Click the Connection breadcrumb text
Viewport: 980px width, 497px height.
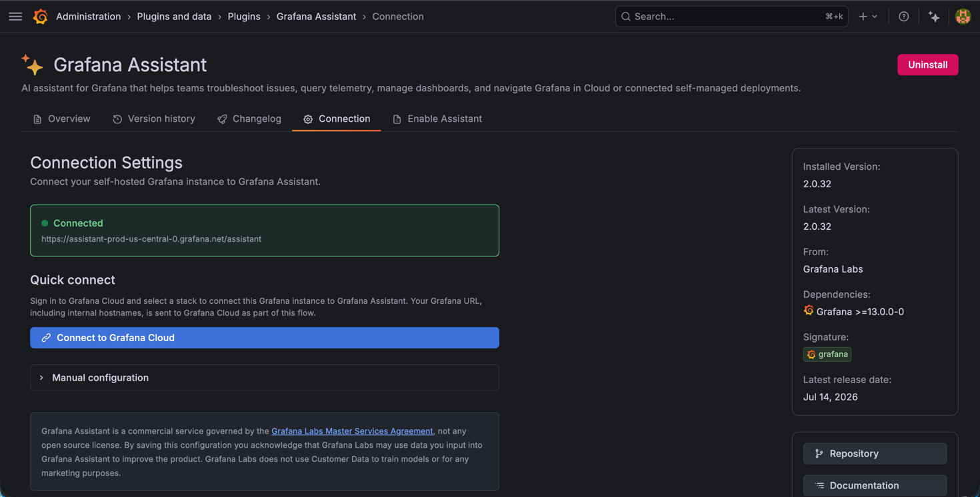(x=398, y=17)
